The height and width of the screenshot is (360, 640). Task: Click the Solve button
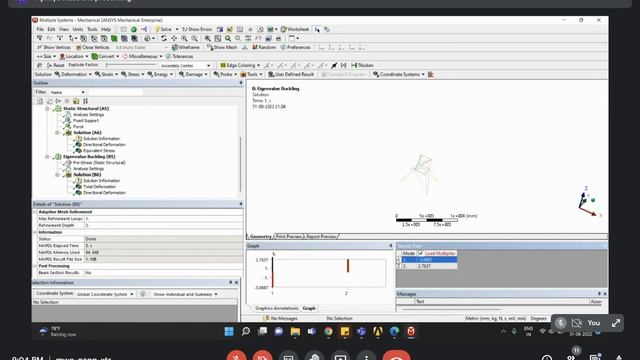point(163,29)
